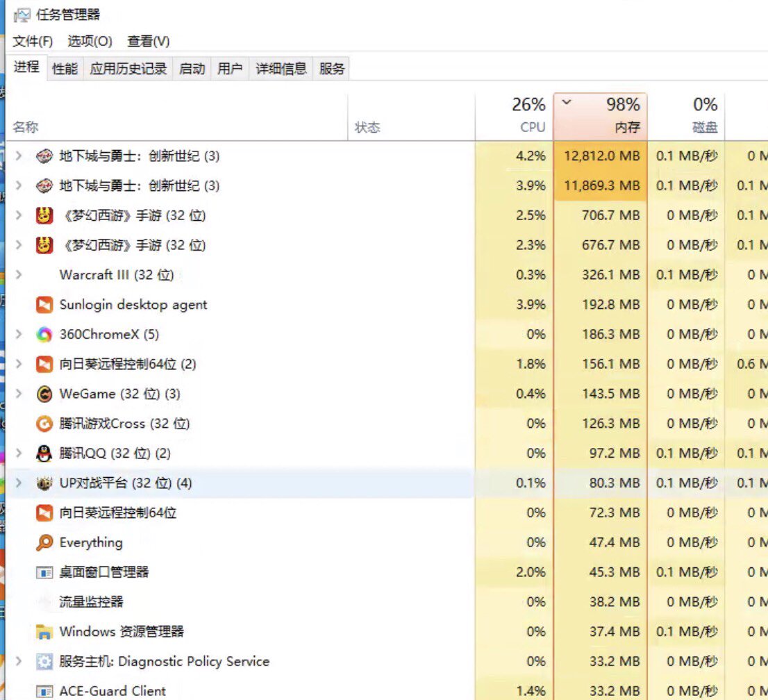The width and height of the screenshot is (768, 700).
Task: Expand the 360ChromeX (5) process group
Action: pos(19,335)
